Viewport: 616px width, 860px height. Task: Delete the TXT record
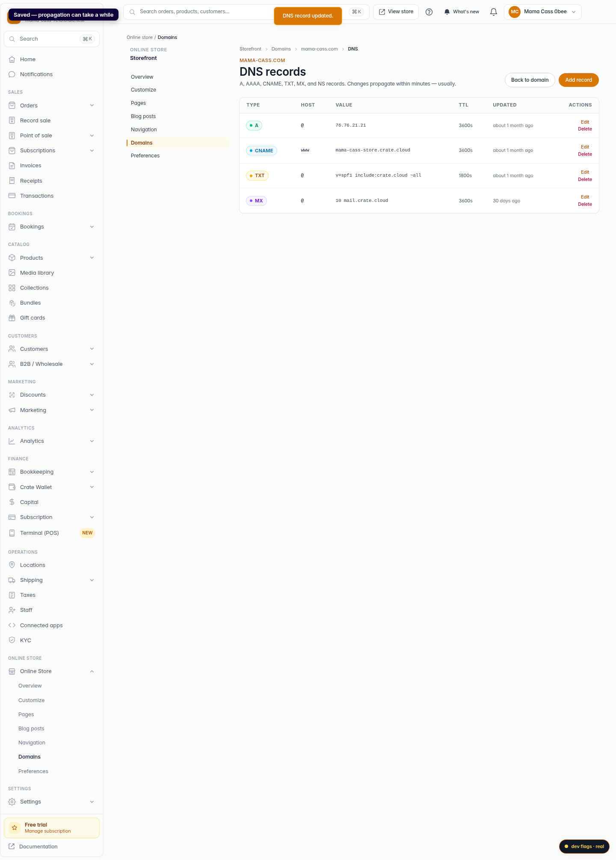tap(585, 180)
